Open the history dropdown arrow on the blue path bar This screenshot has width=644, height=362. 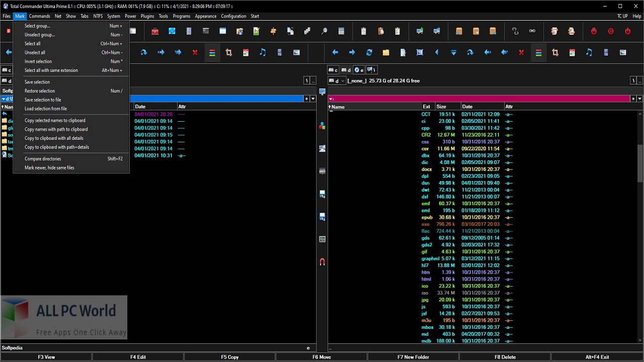coord(313,99)
